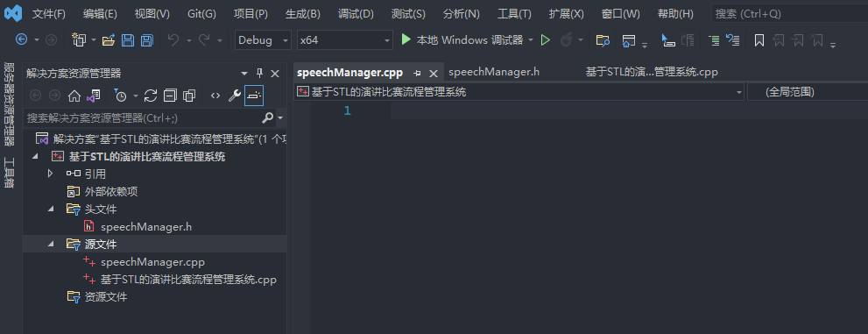Select speechManager.cpp in the tree
Screen dimensions: 868x334
[x=152, y=262]
